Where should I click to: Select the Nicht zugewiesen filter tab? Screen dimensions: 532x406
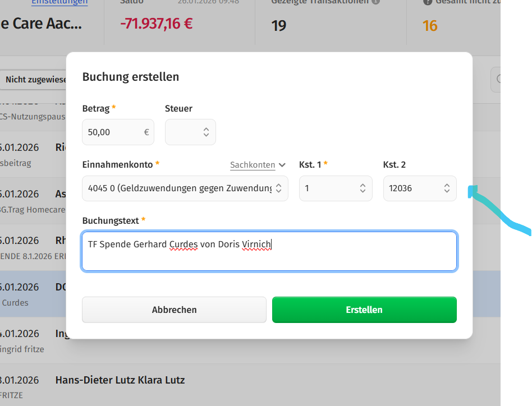36,80
